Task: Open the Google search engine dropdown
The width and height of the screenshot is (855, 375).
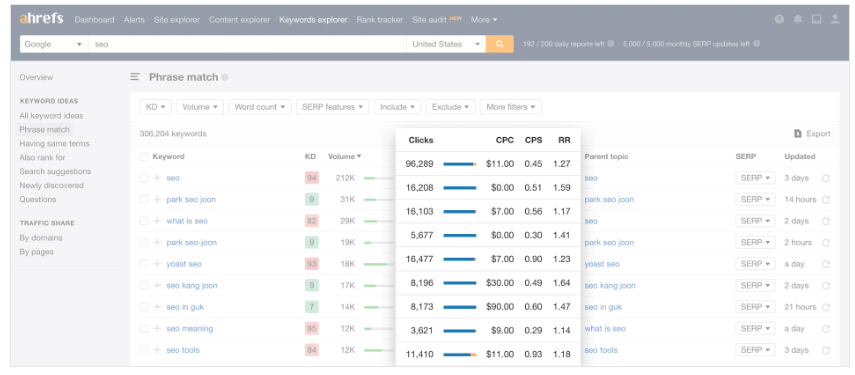Action: [x=54, y=44]
